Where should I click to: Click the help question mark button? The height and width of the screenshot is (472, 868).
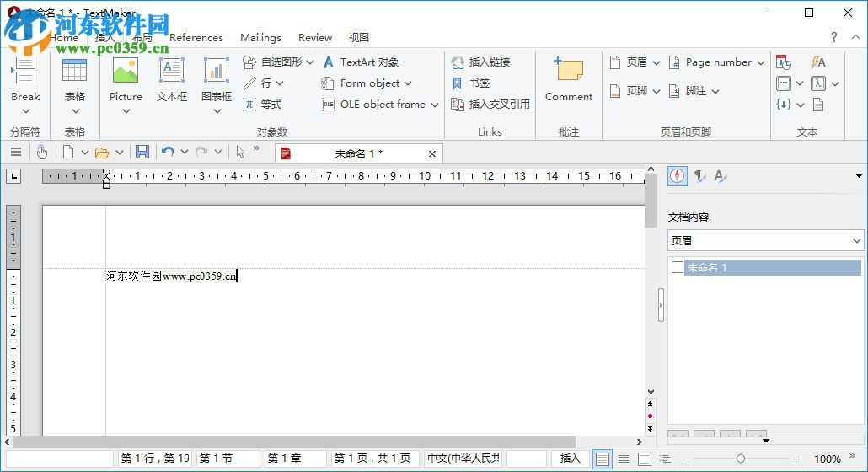(833, 37)
